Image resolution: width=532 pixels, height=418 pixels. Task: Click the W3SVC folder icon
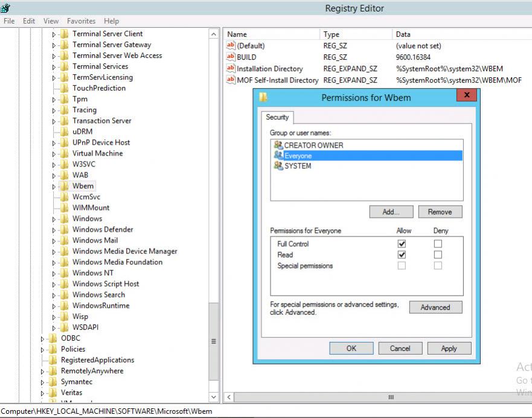tap(65, 164)
